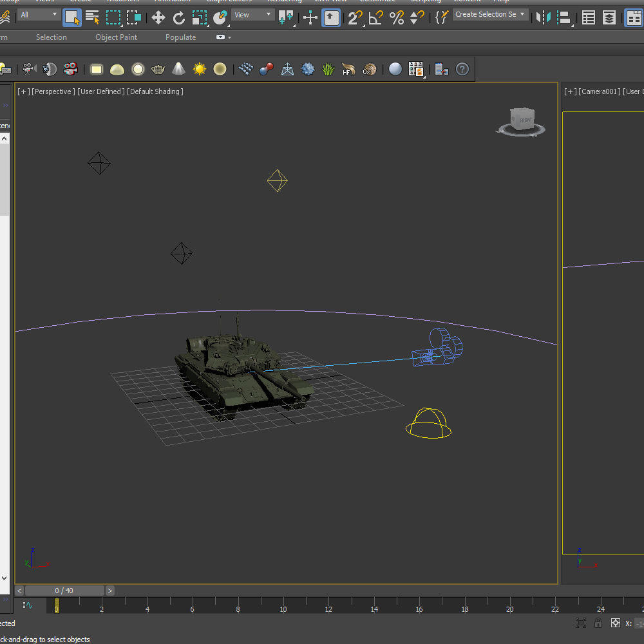Select the Scale tool

click(x=200, y=17)
